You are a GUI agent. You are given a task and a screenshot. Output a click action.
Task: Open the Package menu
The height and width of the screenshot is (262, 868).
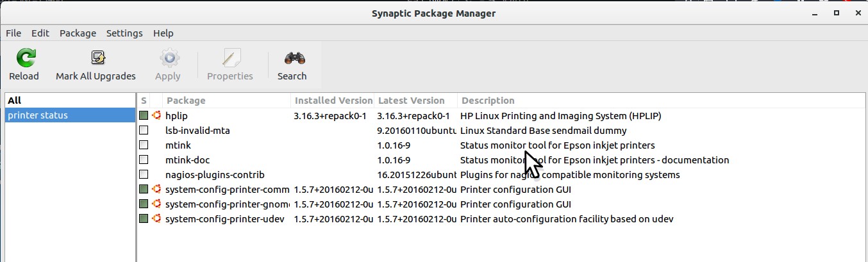(78, 33)
